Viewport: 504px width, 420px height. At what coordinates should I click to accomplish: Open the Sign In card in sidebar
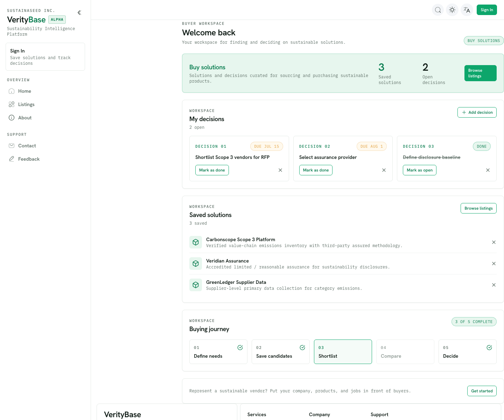(x=45, y=57)
